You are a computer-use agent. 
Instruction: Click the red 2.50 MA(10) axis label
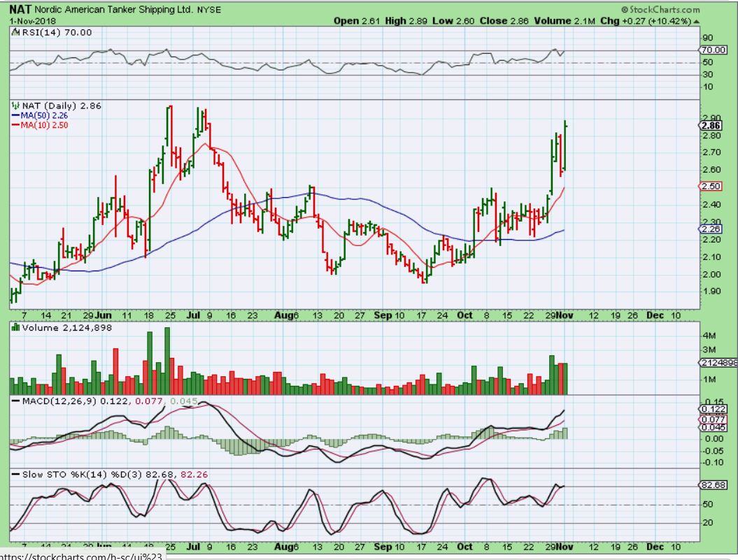710,186
